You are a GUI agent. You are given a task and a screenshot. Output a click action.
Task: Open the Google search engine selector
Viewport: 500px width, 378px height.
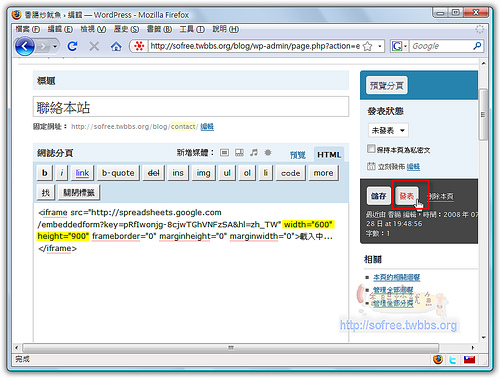(399, 46)
